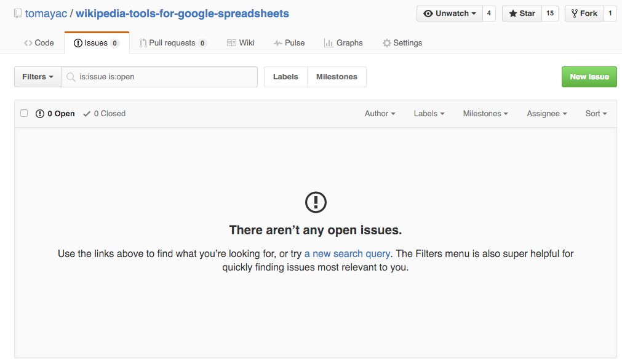Follow the 'a new search query' link

click(347, 253)
